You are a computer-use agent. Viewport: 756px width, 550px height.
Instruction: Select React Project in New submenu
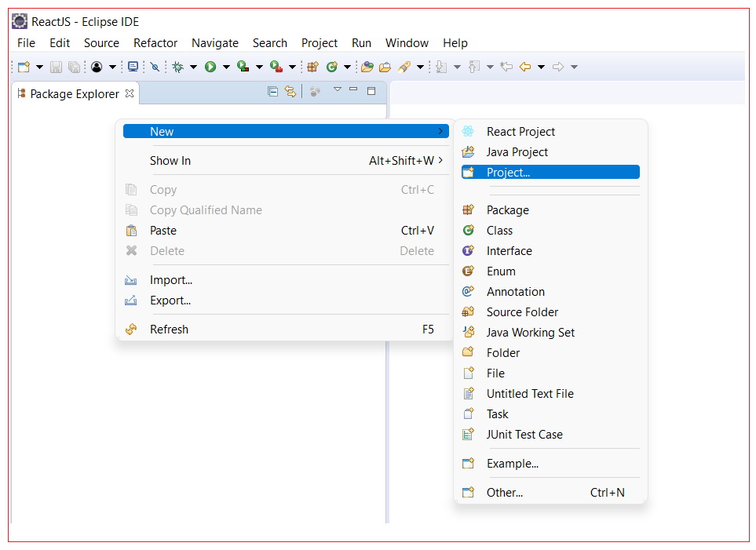550,132
